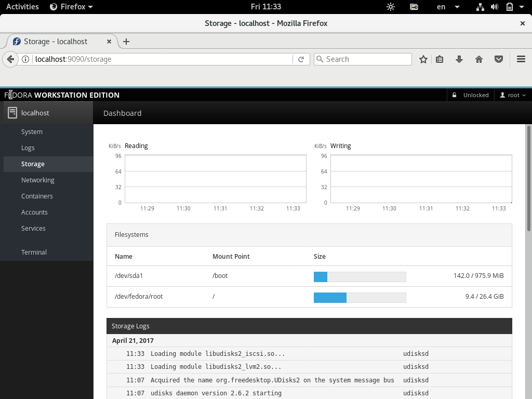Click the search magnifier icon in the search box
This screenshot has width=532, height=399.
pos(320,59)
